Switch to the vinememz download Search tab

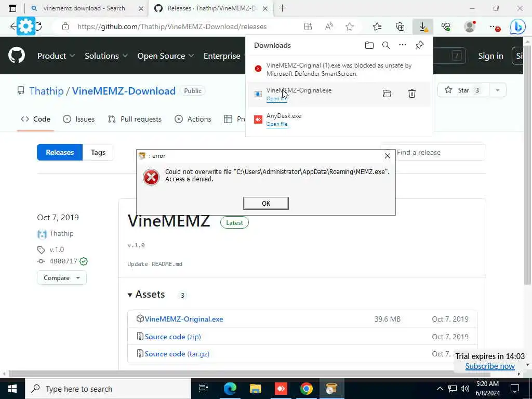click(x=84, y=8)
